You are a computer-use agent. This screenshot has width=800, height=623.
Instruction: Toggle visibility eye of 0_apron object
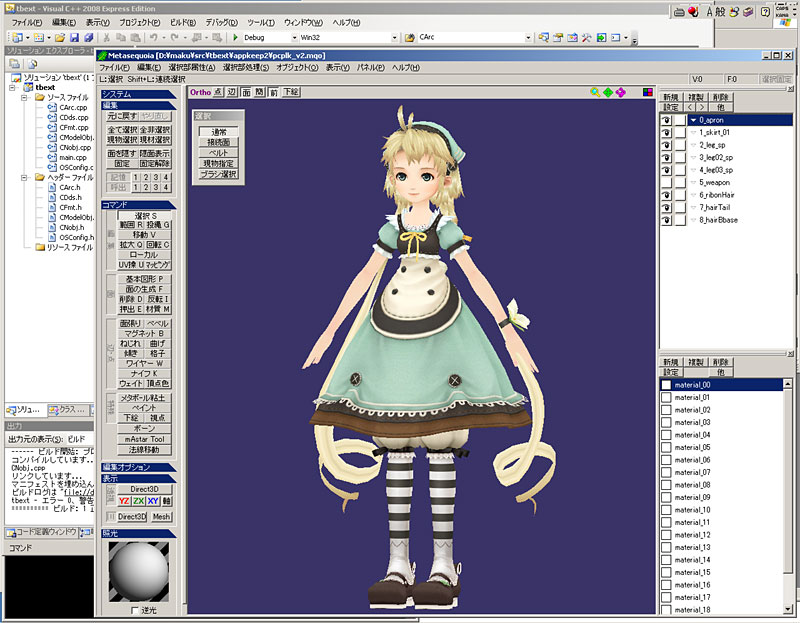click(x=666, y=120)
